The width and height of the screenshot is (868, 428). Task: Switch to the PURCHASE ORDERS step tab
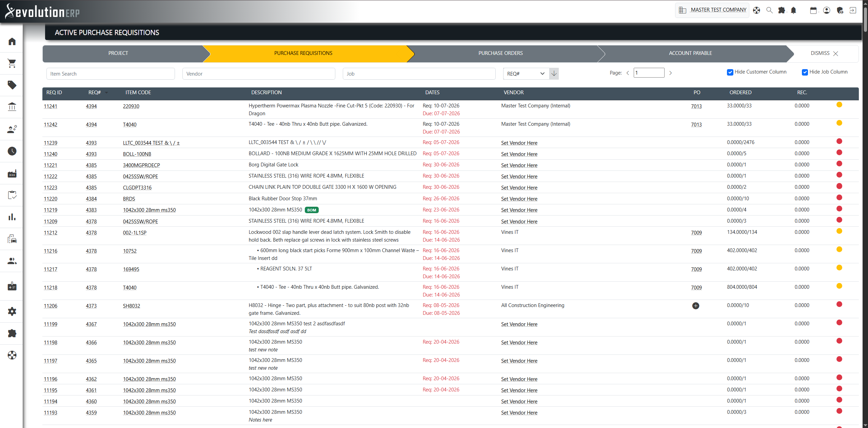click(x=500, y=53)
